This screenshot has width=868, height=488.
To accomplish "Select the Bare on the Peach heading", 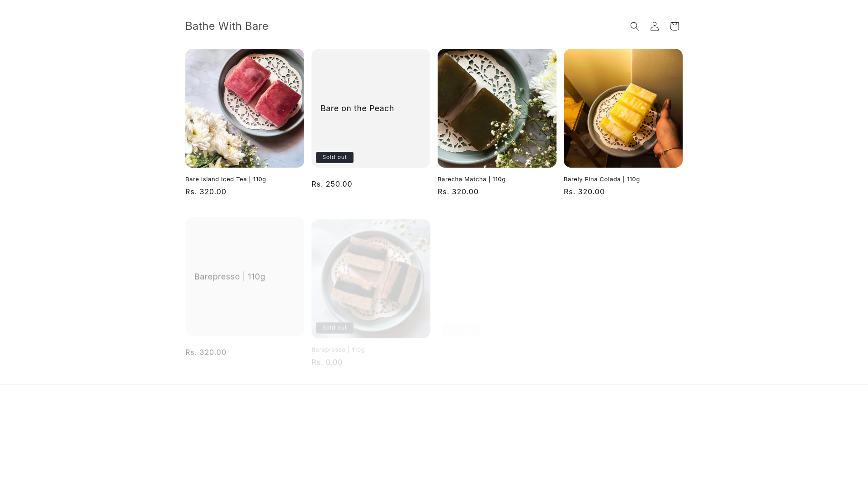I will (x=357, y=108).
